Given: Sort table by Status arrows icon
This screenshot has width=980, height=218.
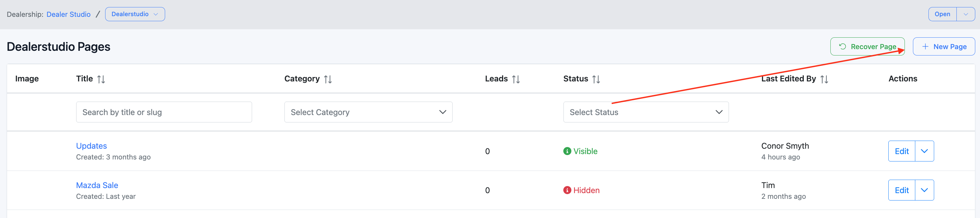Looking at the screenshot, I should click(x=596, y=79).
